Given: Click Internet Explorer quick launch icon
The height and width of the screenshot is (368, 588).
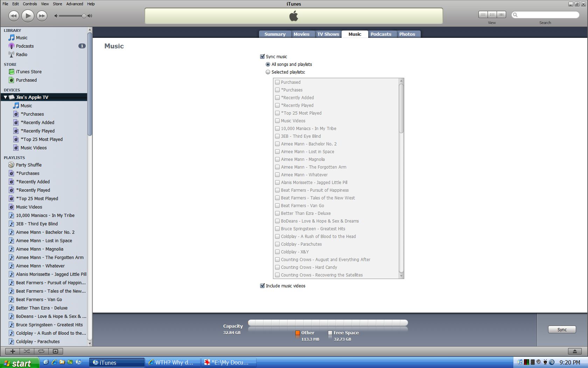Looking at the screenshot, I should pos(54,362).
